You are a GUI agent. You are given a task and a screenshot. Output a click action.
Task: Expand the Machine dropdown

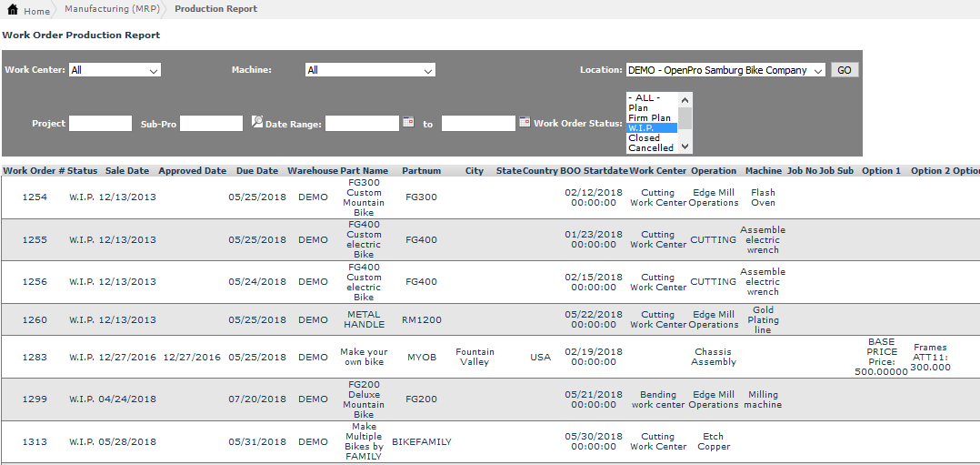370,70
